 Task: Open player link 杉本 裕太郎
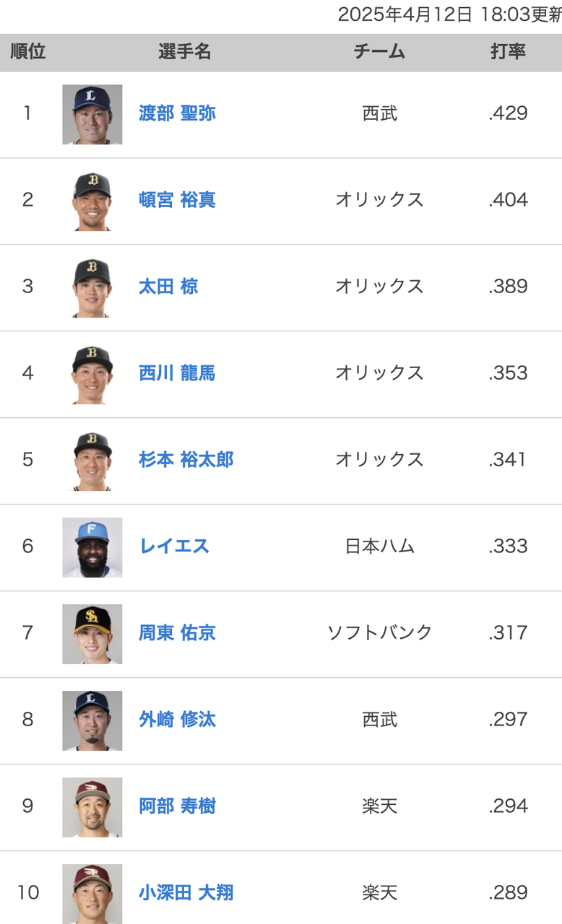[186, 460]
